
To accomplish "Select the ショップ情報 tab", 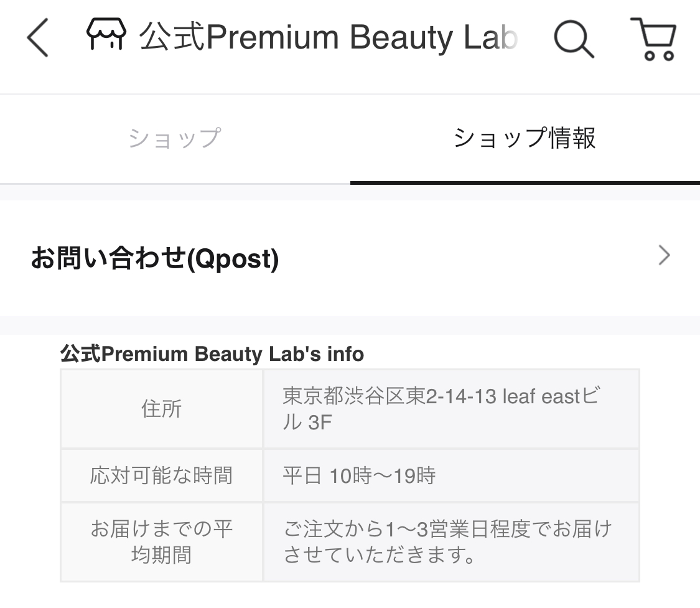I will click(525, 138).
